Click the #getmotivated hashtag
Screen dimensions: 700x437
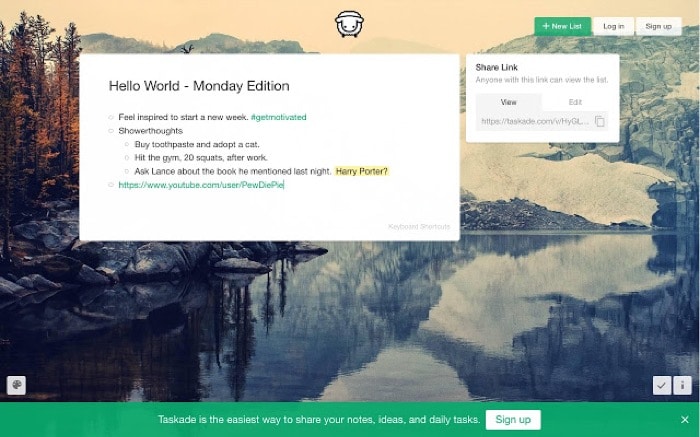pos(278,117)
